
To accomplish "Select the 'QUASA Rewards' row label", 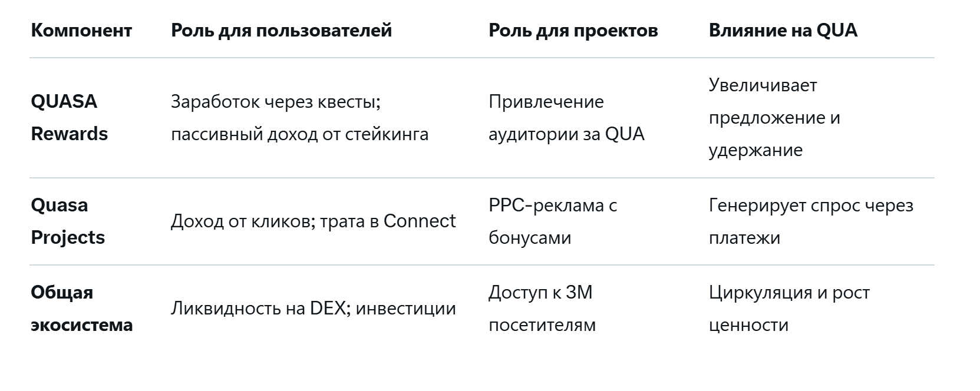I will [x=69, y=117].
